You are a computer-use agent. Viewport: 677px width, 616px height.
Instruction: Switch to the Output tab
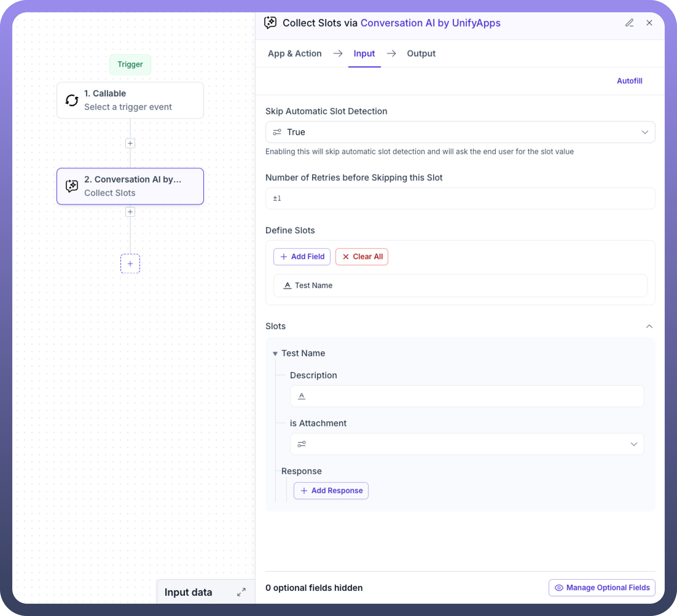(421, 53)
